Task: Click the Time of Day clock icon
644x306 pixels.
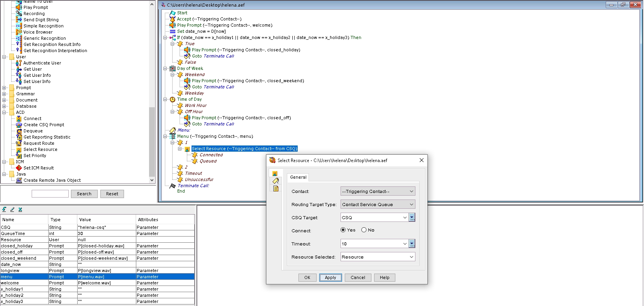Action: pyautogui.click(x=173, y=99)
